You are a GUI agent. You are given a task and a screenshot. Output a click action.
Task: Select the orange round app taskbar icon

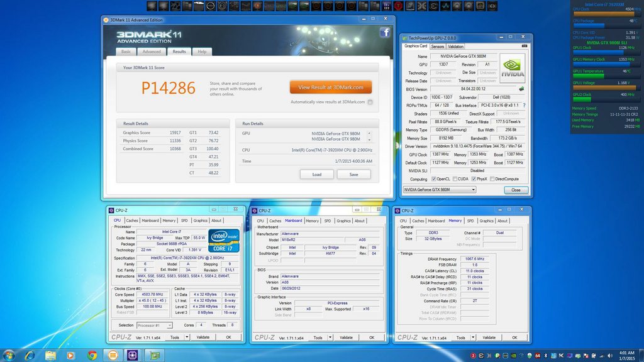point(113,355)
